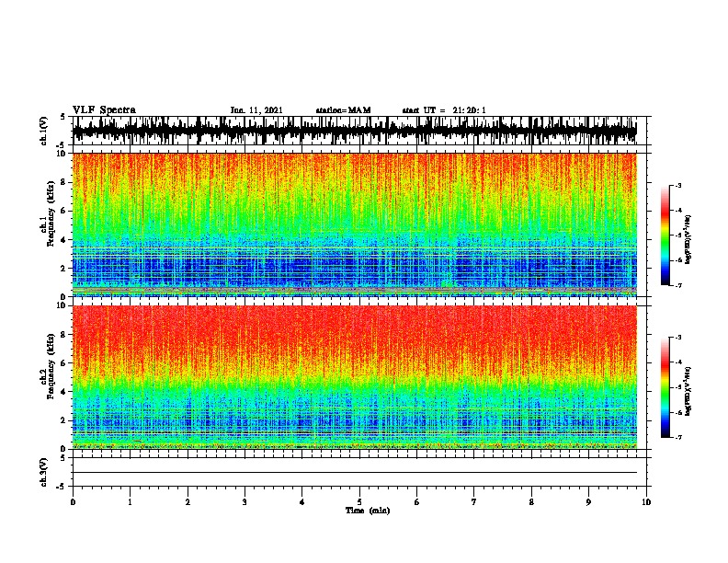Viewport: 728px width, 563px height.
Task: Click the "8" kHz tick of ch.2 spectrogram
Action: click(x=64, y=335)
